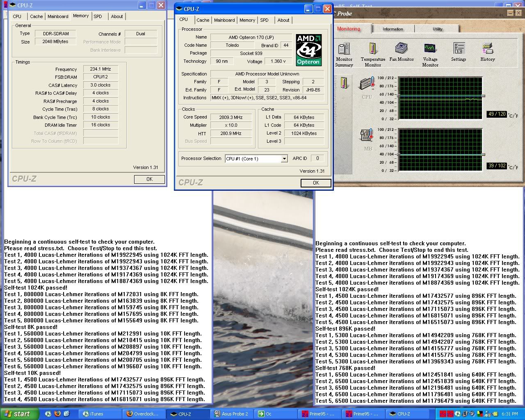
Task: Click the CPU temperature graph
Action: (x=440, y=98)
